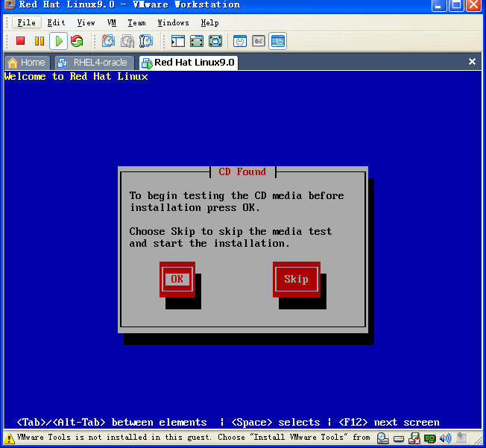Open the View menu
486x448 pixels.
click(x=86, y=22)
